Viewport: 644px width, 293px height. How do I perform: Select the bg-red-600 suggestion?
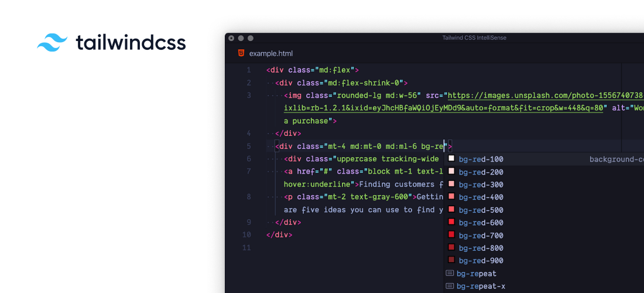tap(544, 223)
